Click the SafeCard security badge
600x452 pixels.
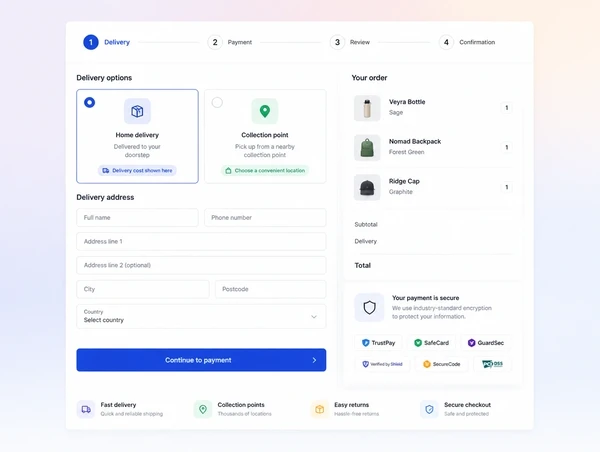[x=431, y=343]
